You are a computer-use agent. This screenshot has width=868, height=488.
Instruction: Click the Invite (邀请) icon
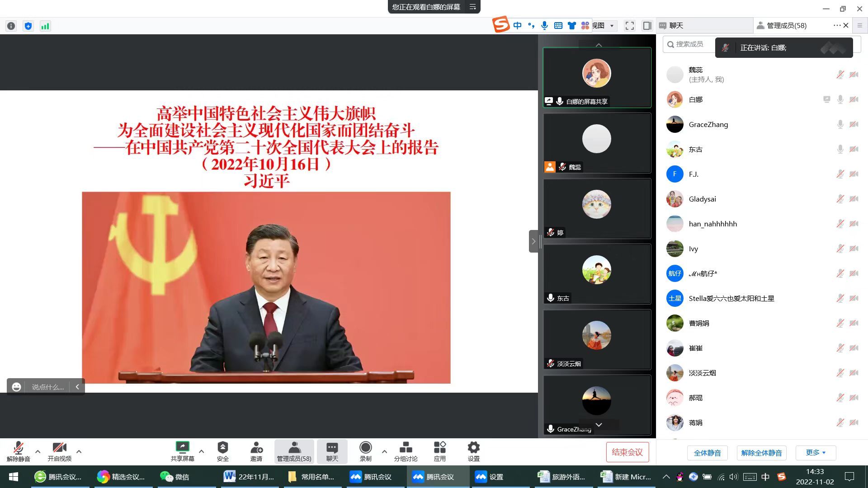tap(256, 448)
